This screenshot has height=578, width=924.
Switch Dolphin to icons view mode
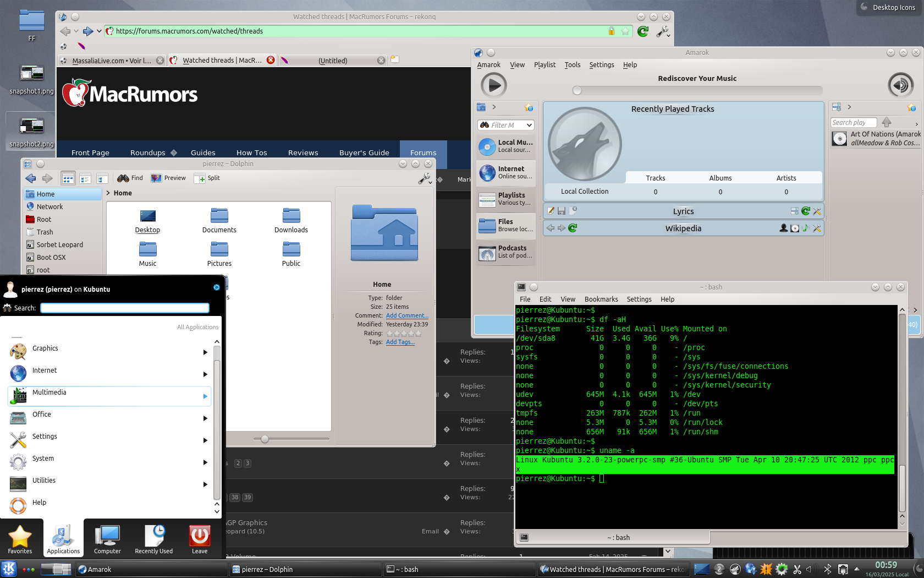point(68,178)
